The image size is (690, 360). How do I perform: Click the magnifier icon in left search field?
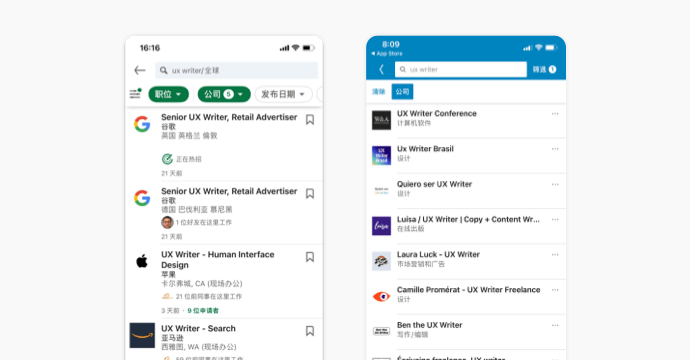pyautogui.click(x=164, y=70)
